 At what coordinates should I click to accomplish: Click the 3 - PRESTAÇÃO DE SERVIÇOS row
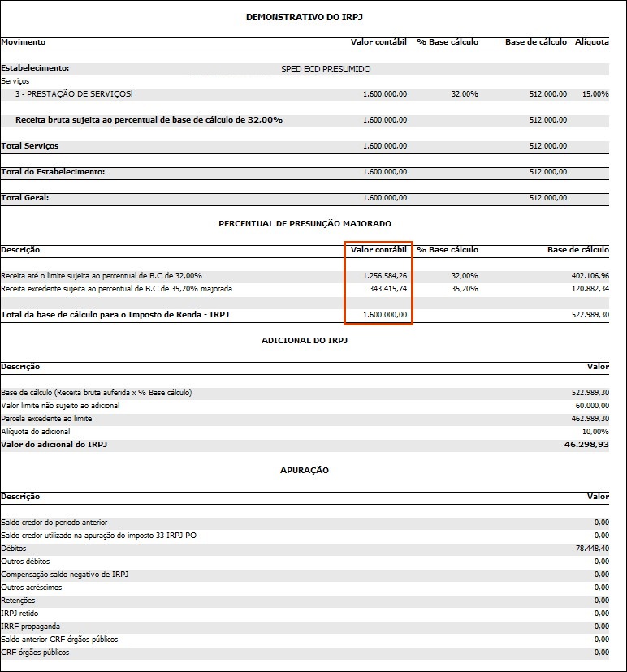pyautogui.click(x=305, y=94)
